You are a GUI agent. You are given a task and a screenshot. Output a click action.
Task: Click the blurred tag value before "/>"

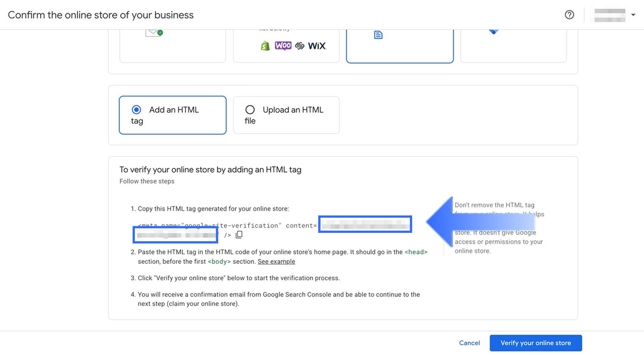(x=175, y=235)
